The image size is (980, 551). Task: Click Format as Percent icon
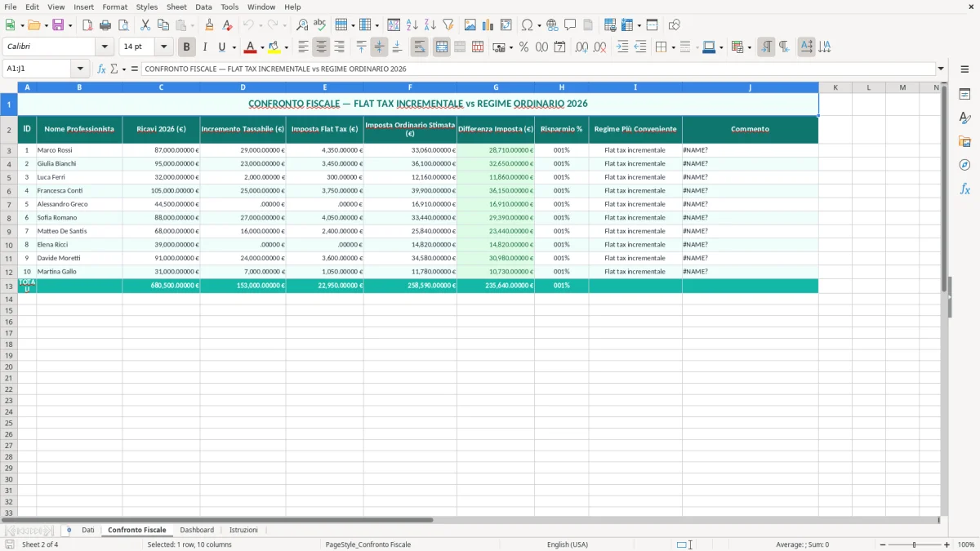[524, 47]
